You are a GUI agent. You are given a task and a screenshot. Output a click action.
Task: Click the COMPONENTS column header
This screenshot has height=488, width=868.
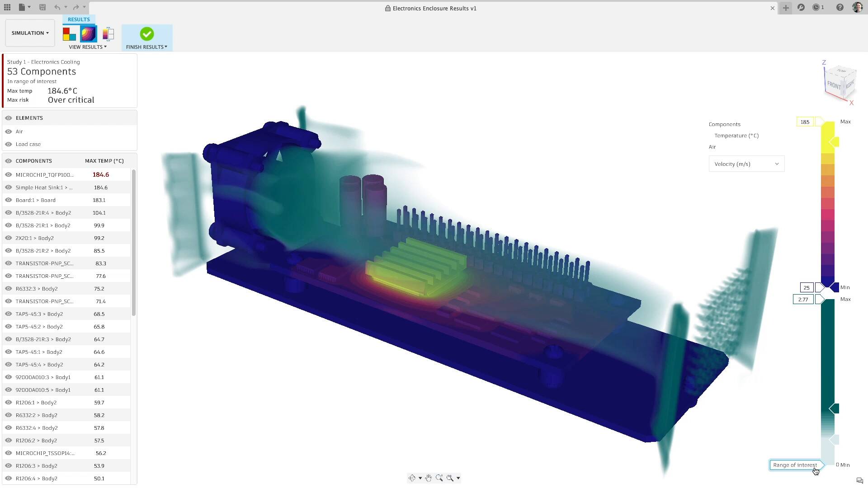point(34,161)
